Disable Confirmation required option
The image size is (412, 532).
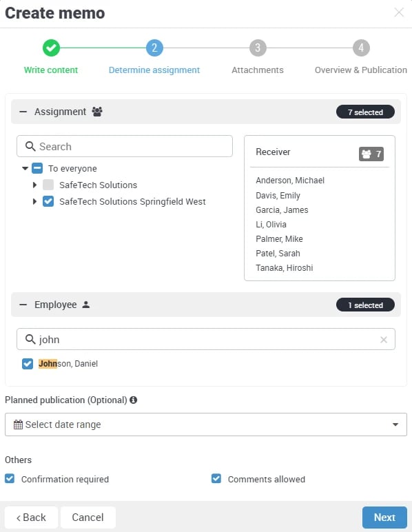click(x=10, y=479)
